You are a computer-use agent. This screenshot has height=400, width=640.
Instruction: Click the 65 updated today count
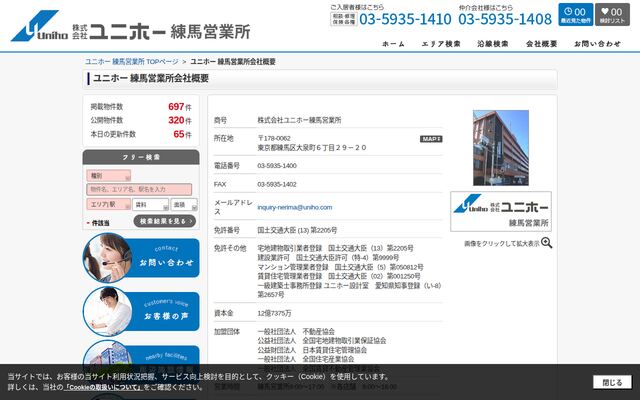[x=179, y=134]
